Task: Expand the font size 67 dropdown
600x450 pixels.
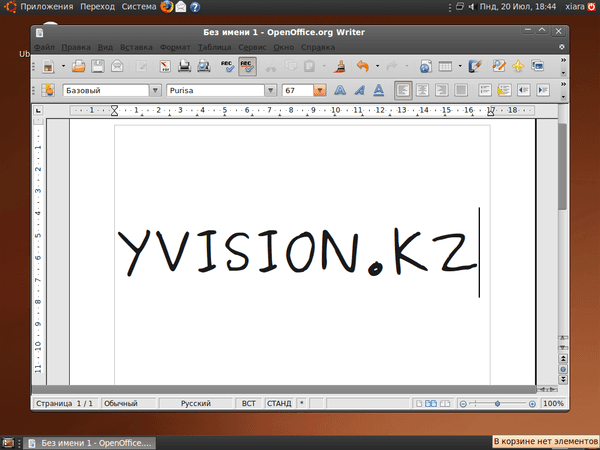Action: tap(320, 90)
